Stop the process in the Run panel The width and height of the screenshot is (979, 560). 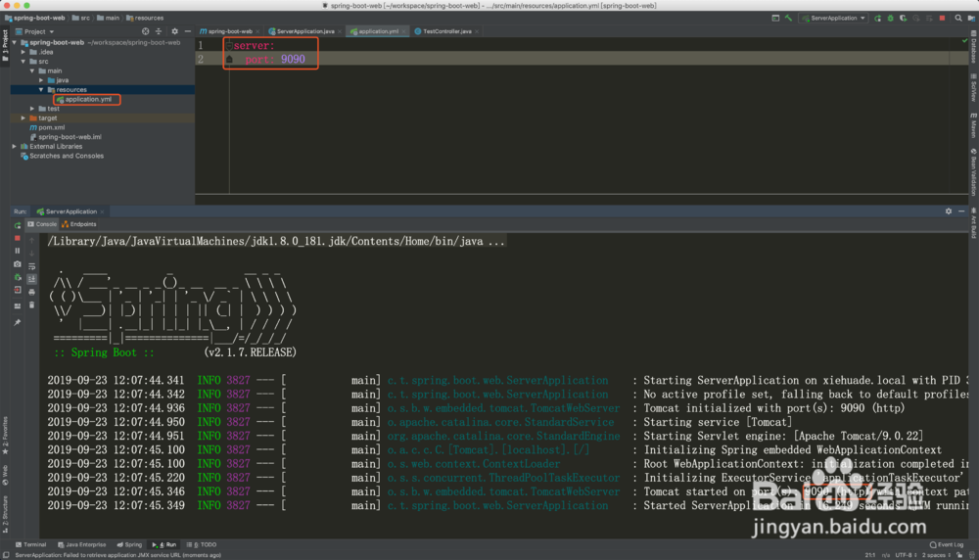(18, 239)
